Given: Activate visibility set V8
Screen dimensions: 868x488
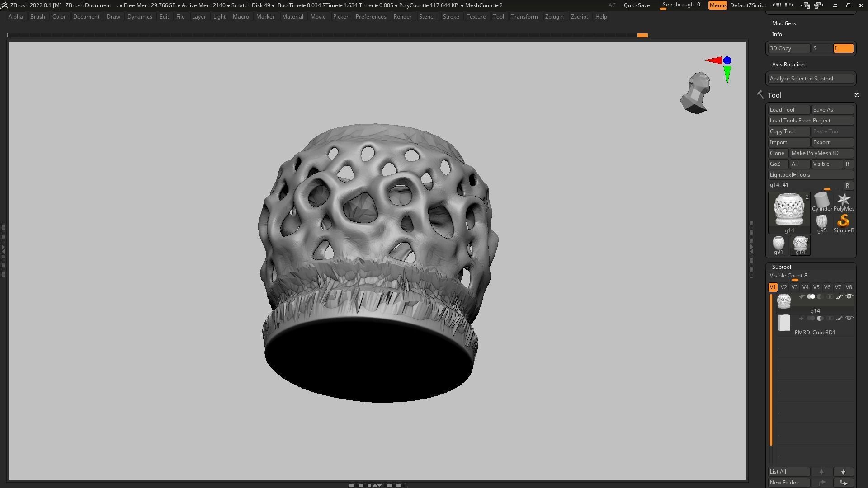Looking at the screenshot, I should click(849, 287).
